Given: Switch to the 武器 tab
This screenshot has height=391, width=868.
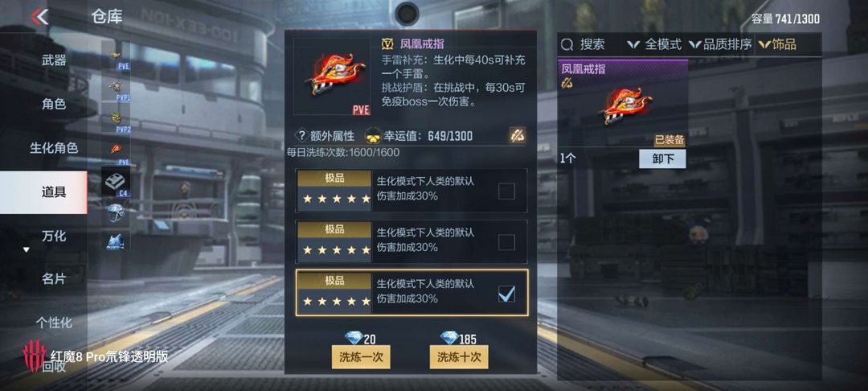Looking at the screenshot, I should pyautogui.click(x=54, y=60).
